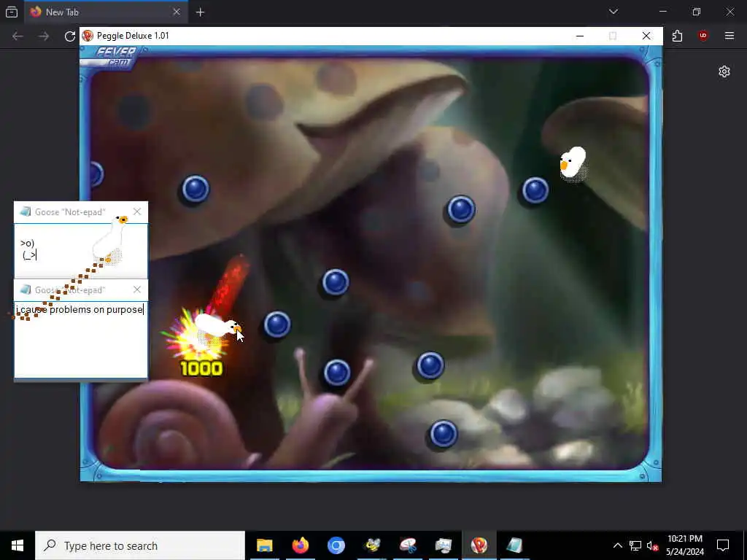Go forward with the Firefox forward arrow

point(44,36)
